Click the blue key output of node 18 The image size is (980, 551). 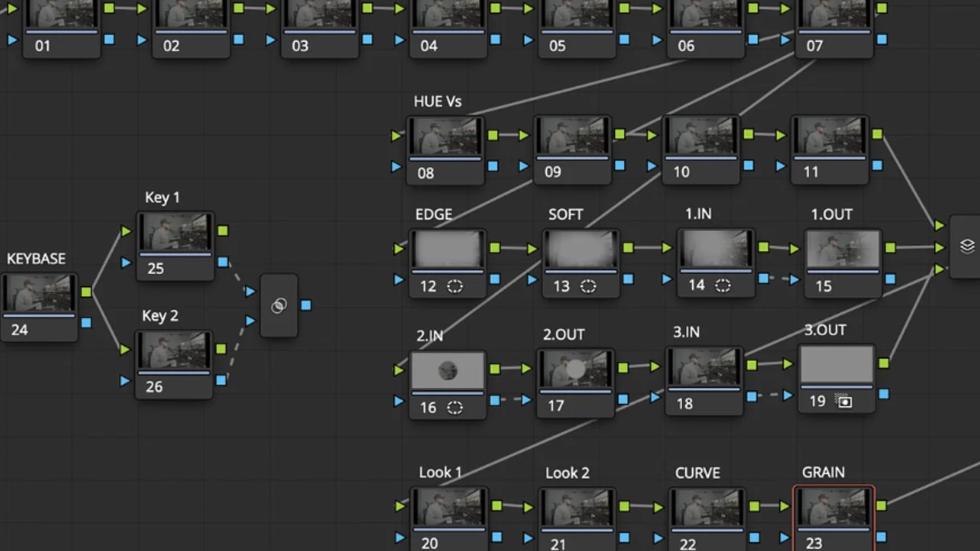click(x=752, y=396)
